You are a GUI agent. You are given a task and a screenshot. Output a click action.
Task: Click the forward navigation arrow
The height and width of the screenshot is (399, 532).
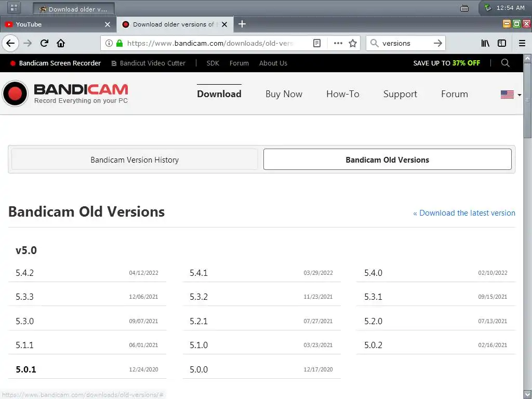pos(28,44)
